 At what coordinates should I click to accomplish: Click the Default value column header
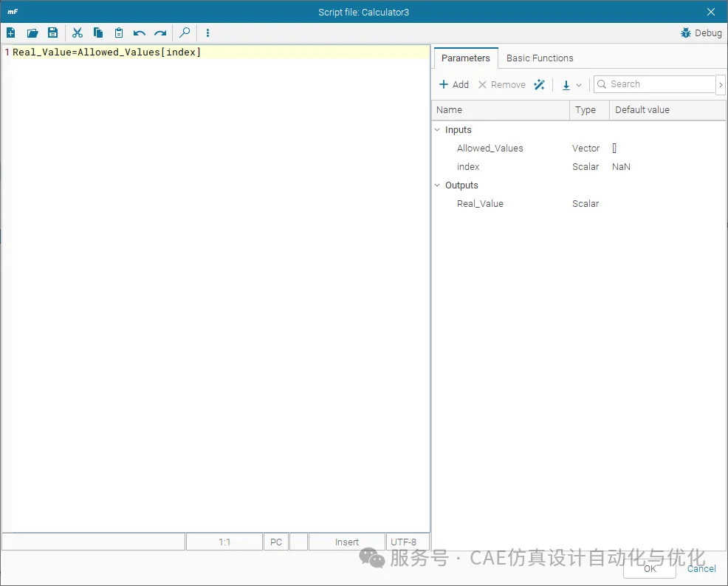[667, 110]
